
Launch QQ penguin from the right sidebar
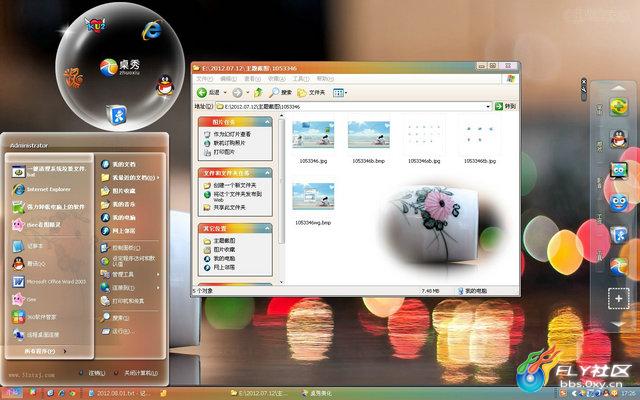[x=619, y=140]
